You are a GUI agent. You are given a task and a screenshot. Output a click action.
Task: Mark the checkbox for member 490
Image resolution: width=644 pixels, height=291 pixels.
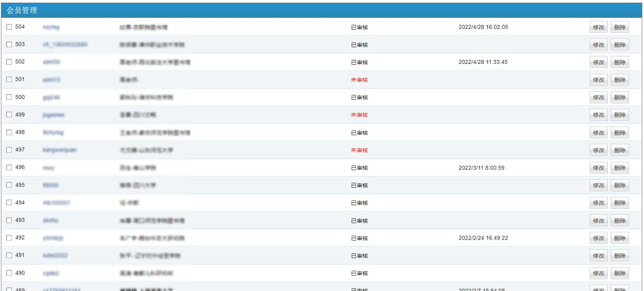click(9, 273)
